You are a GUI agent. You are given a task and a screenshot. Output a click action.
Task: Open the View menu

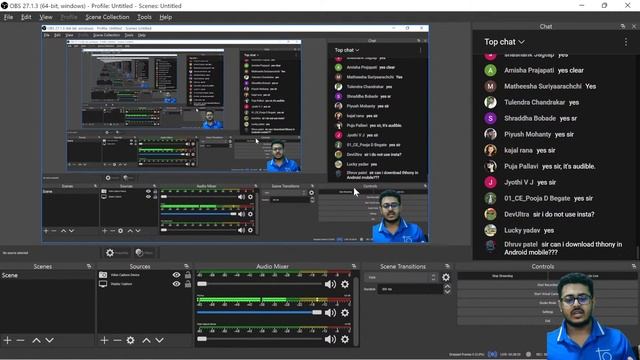[46, 17]
